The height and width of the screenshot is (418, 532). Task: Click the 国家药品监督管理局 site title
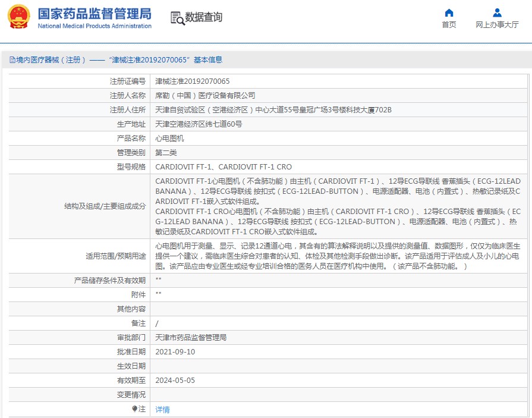[95, 14]
